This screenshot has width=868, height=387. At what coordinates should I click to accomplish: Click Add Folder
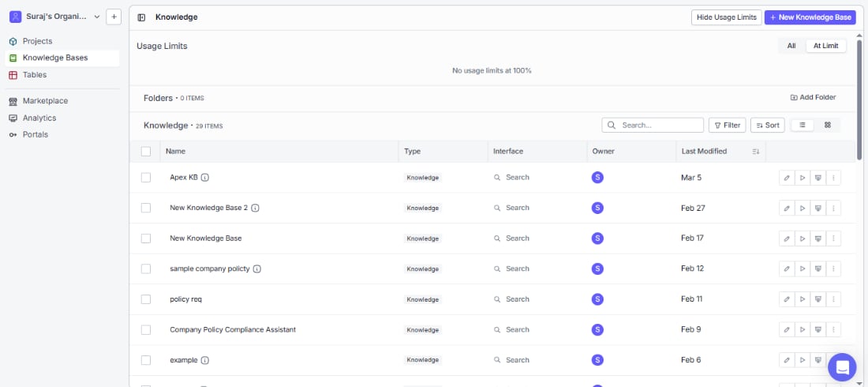point(813,98)
